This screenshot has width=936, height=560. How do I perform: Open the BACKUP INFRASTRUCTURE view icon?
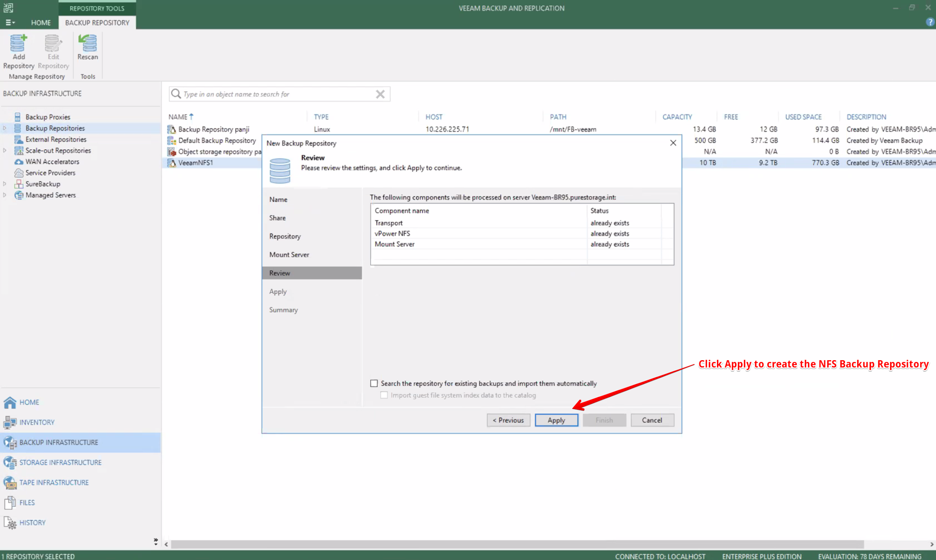pyautogui.click(x=10, y=442)
